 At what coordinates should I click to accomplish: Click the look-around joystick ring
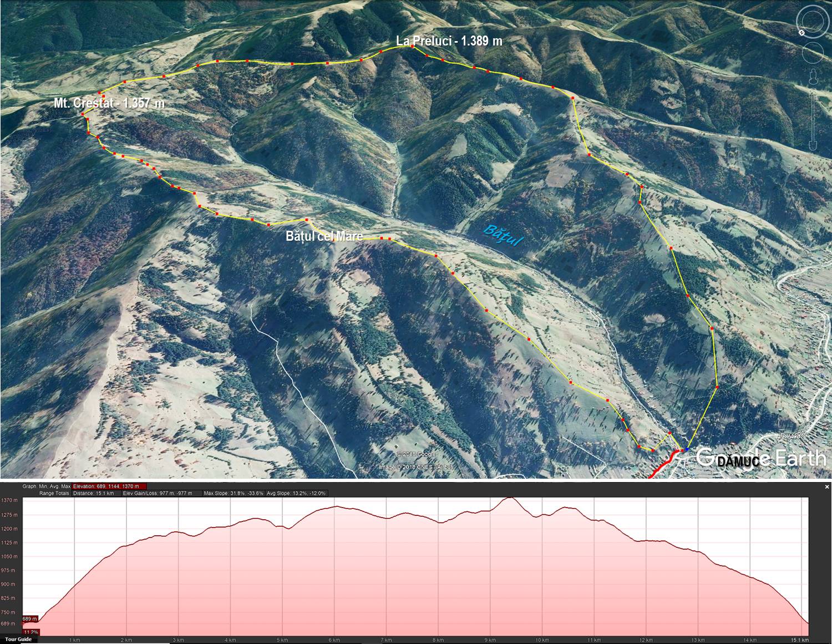[812, 23]
